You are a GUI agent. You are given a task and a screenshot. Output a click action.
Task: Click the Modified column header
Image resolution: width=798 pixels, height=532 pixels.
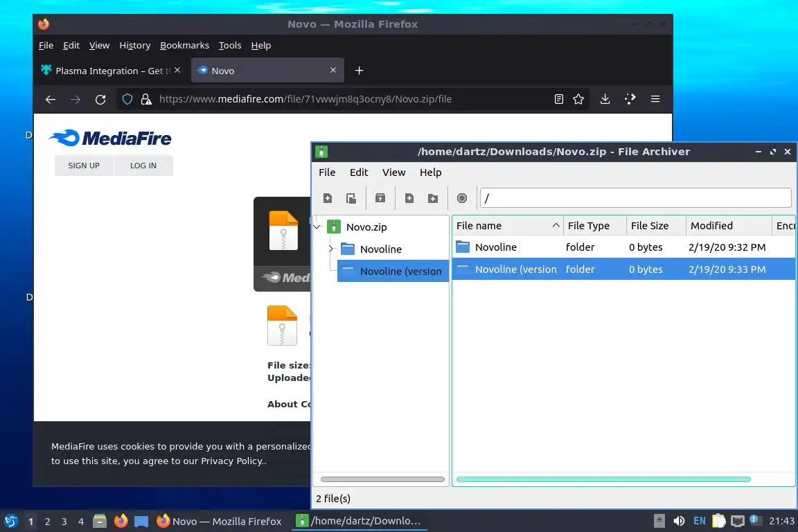pos(729,226)
